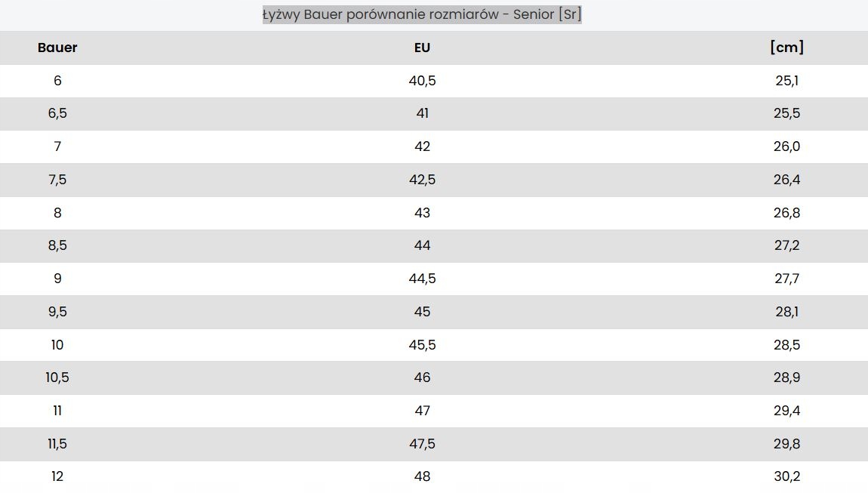Click the 27,7 cm length cell

click(786, 279)
